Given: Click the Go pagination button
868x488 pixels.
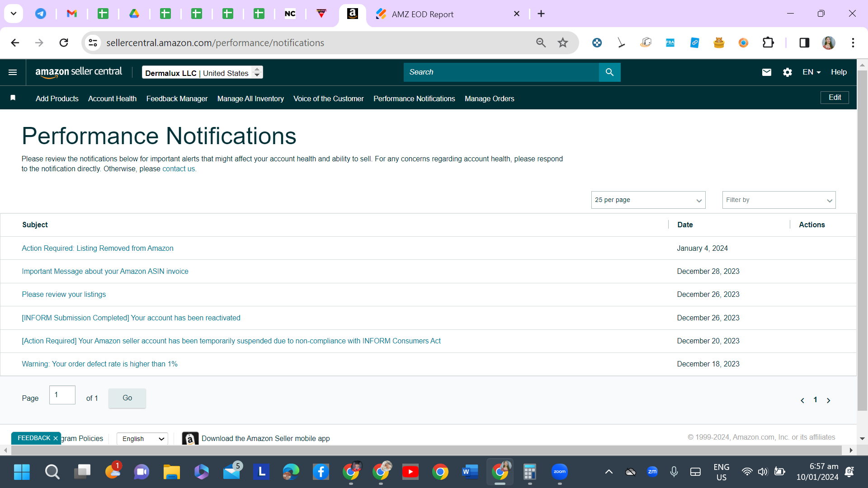Looking at the screenshot, I should 127,398.
